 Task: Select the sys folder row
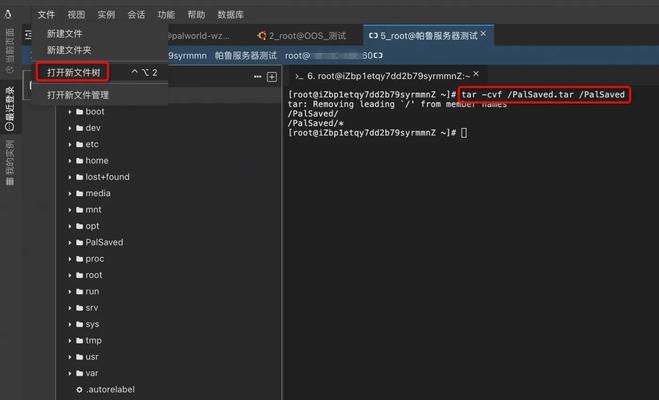pos(169,324)
